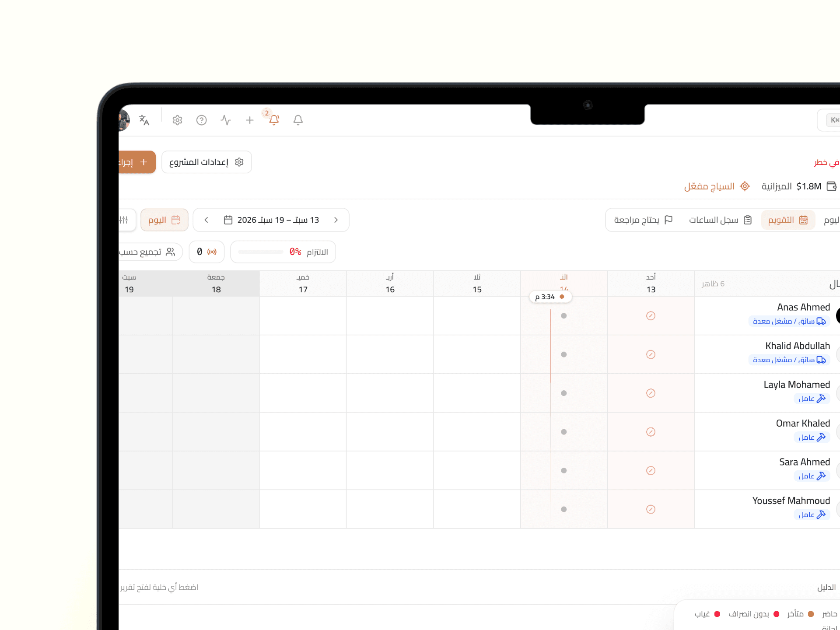
Task: Click the live broadcast counter showing 0
Action: pos(206,252)
